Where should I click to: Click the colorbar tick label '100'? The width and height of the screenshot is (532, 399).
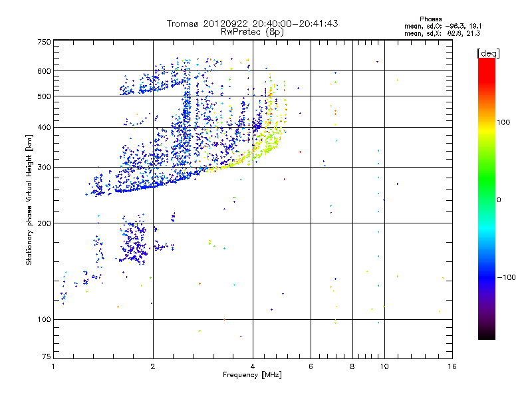pos(503,122)
